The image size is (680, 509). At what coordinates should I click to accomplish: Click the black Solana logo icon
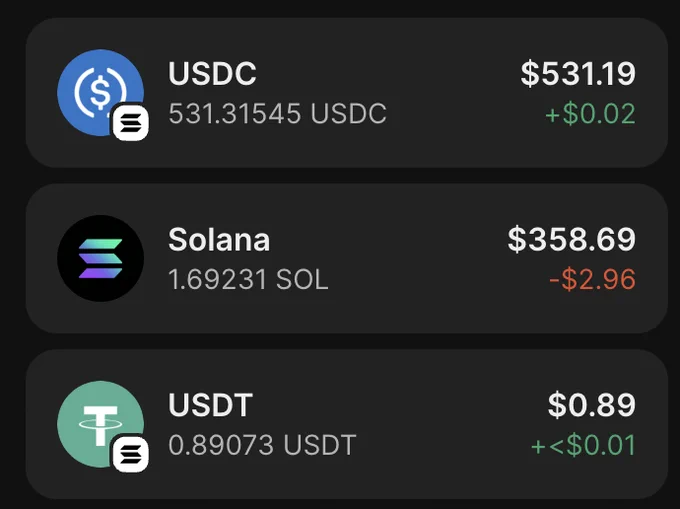(100, 258)
